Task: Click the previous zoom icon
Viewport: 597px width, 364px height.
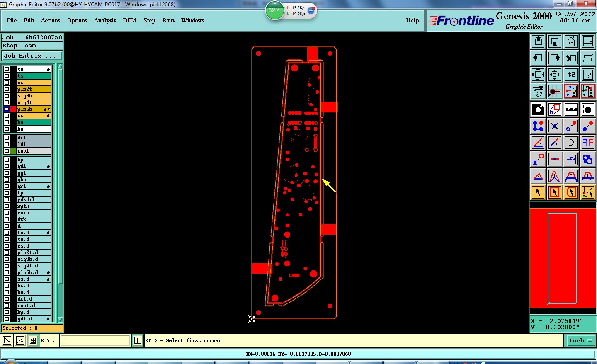Action: click(571, 58)
